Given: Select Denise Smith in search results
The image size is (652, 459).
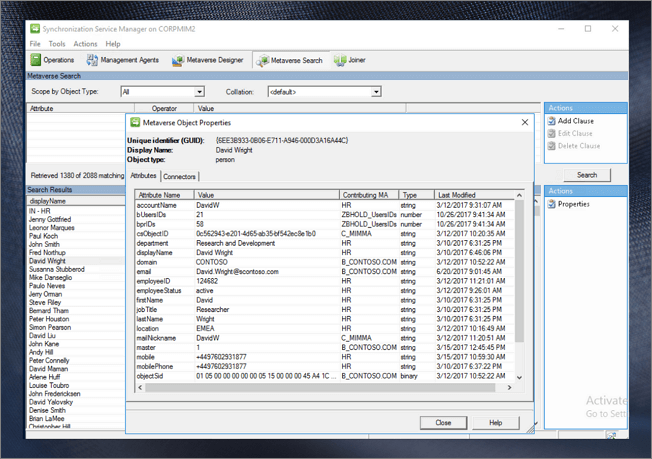Looking at the screenshot, I should tap(47, 410).
